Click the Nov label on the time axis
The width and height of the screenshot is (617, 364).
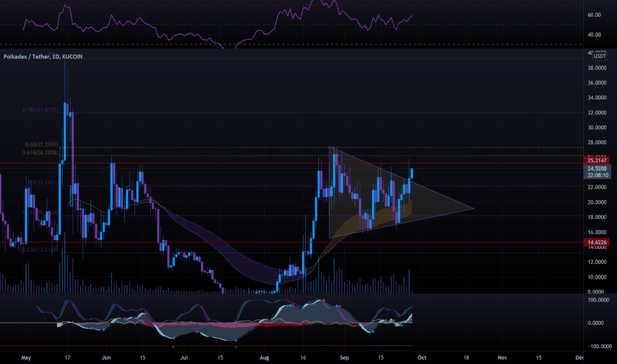pyautogui.click(x=502, y=357)
